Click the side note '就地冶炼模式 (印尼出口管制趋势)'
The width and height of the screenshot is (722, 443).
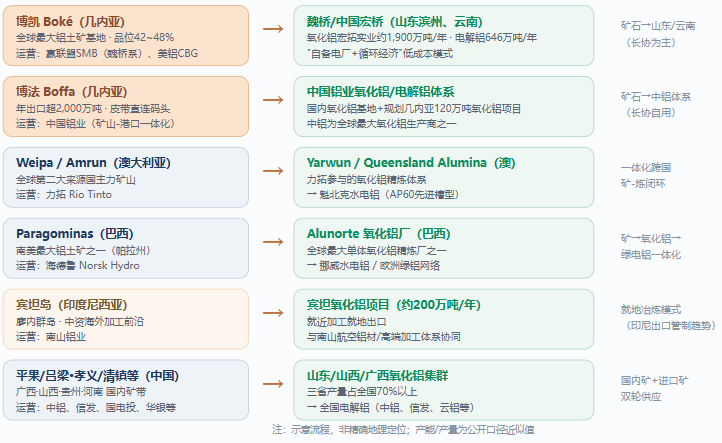pos(668,317)
